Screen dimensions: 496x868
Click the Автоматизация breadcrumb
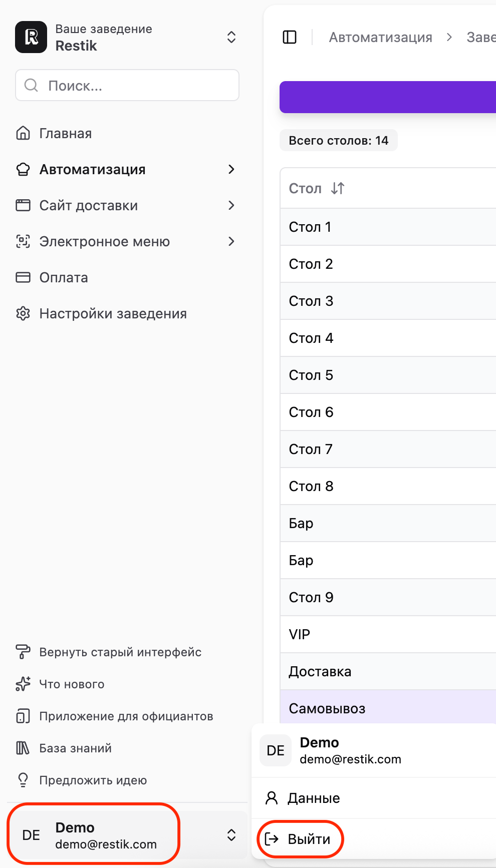point(380,37)
